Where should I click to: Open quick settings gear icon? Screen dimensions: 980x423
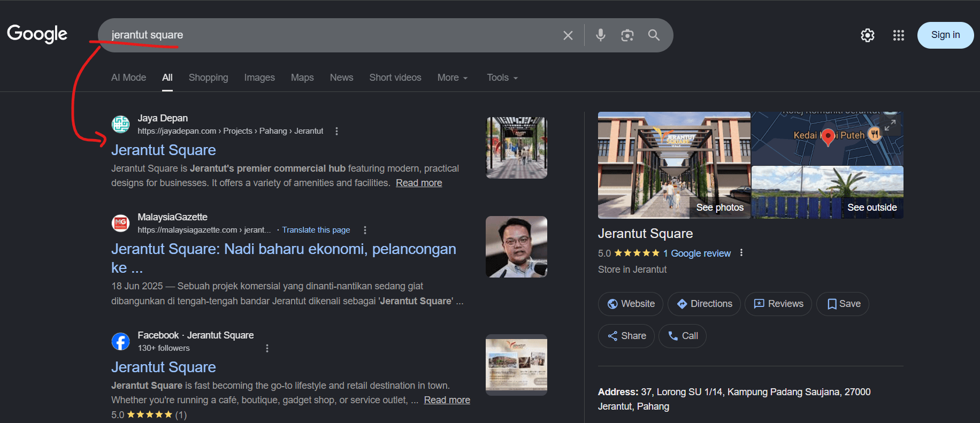(868, 35)
